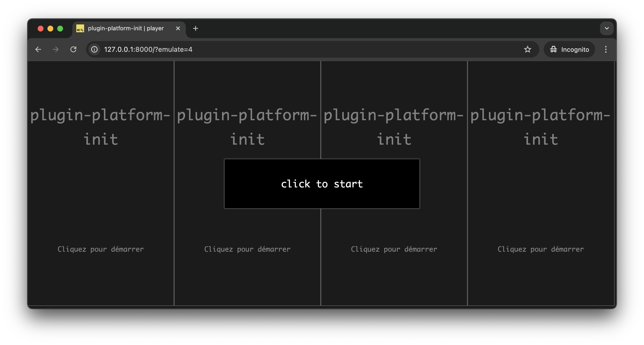Click the yellow minimize traffic light
The image size is (644, 345).
tap(50, 29)
